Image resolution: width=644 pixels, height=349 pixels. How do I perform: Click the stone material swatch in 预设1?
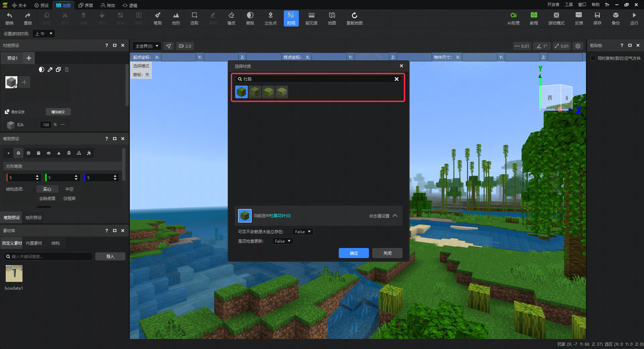(11, 82)
